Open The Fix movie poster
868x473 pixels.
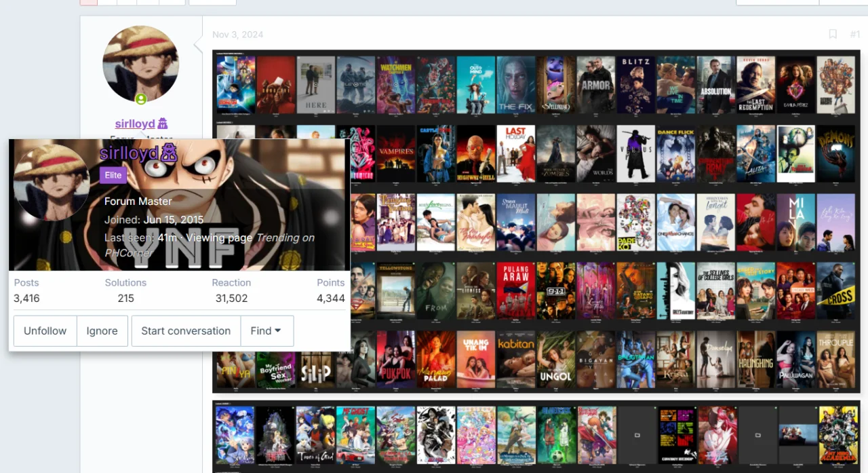pos(516,84)
